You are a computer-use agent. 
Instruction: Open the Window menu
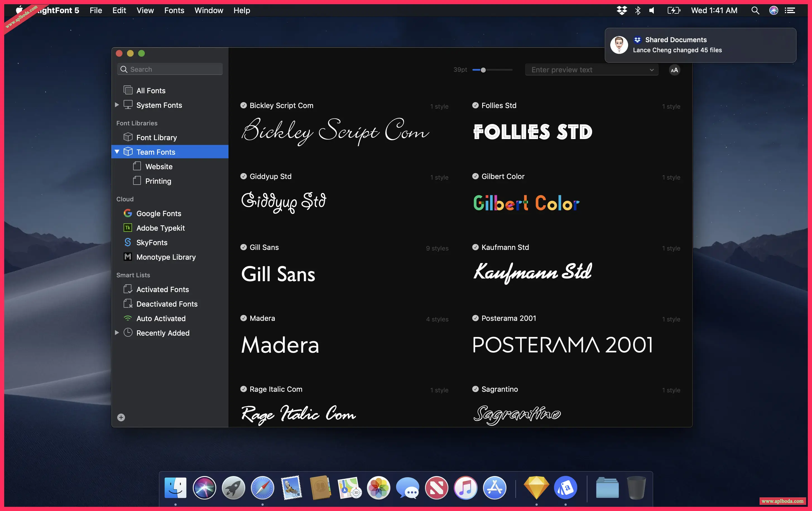[x=209, y=10]
